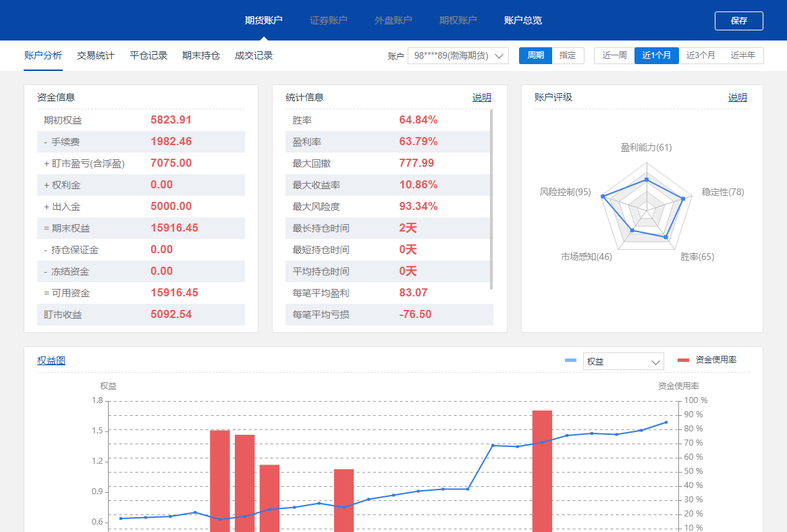Select the 周期 mode toggle
This screenshot has height=532, width=787.
tap(535, 55)
